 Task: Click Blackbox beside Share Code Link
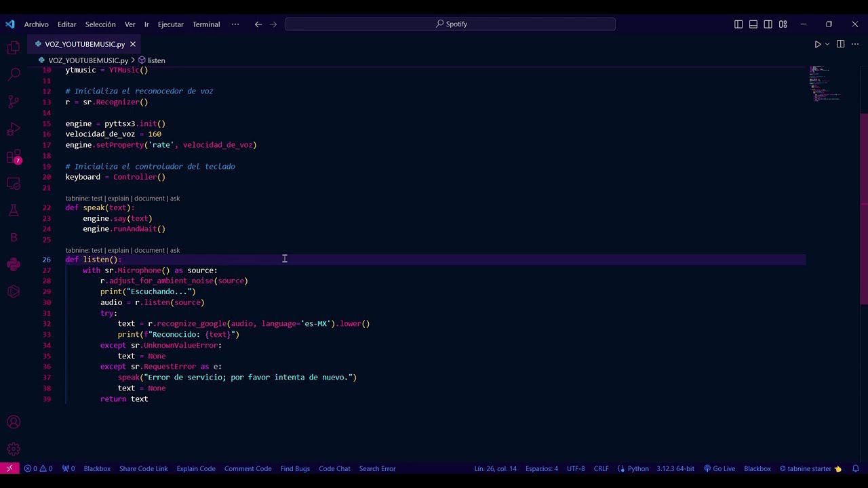click(97, 468)
